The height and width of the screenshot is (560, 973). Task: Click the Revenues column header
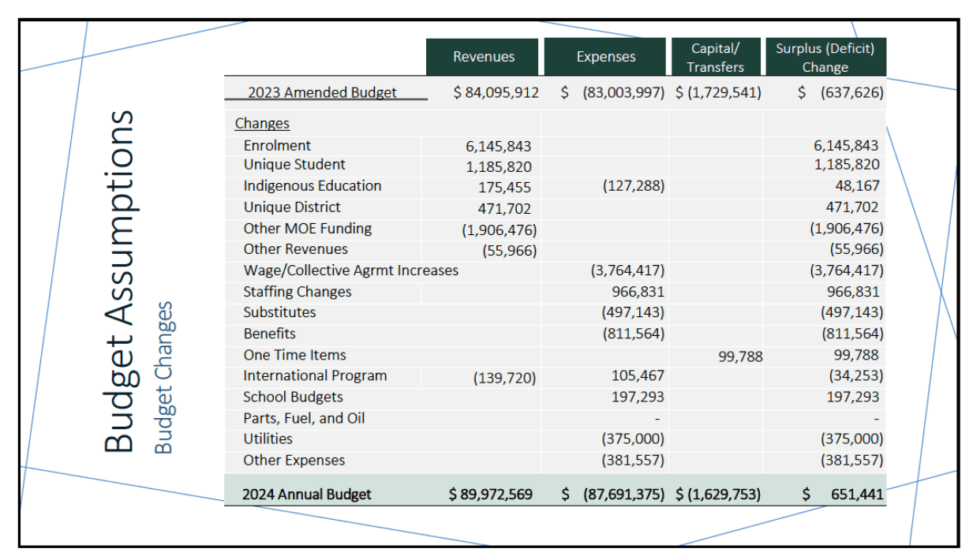[x=483, y=57]
